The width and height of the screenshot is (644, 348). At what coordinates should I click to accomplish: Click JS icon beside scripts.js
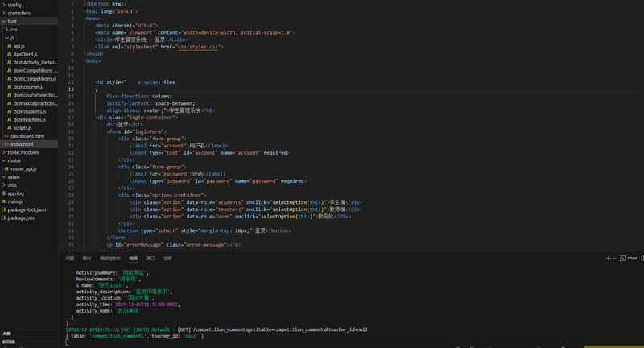[9, 128]
